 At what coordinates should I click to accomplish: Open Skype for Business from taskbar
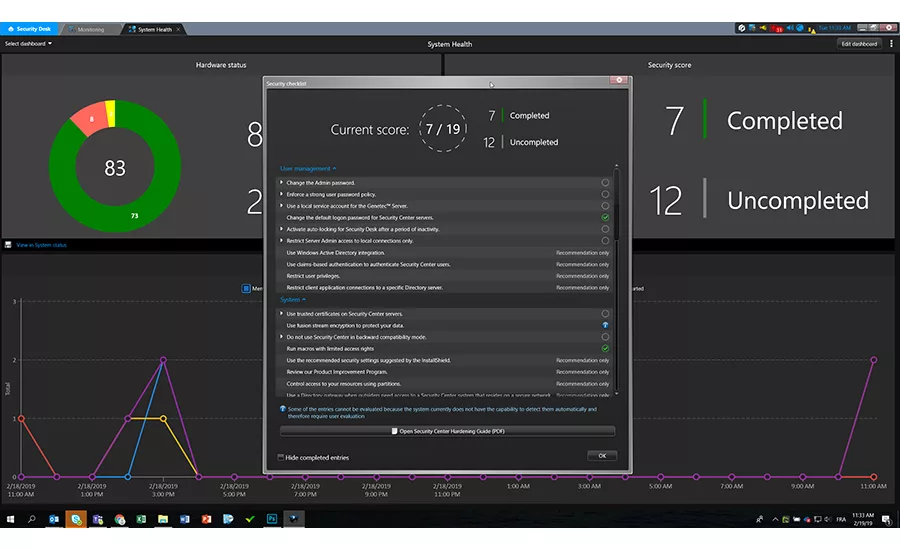pos(76,519)
